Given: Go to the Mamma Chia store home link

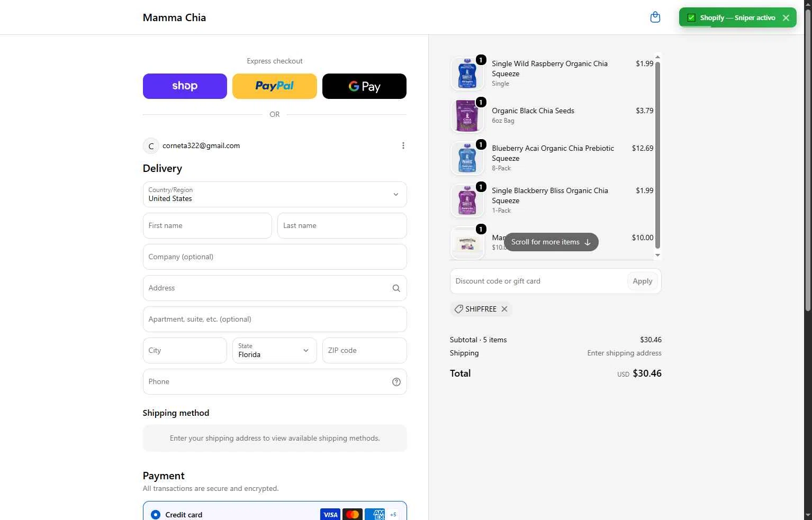Looking at the screenshot, I should [174, 17].
